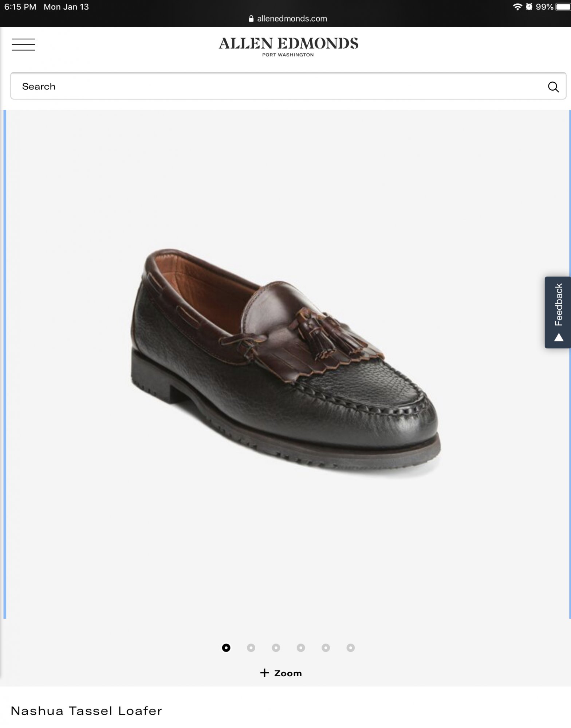Tap the alarm clock status icon
This screenshot has width=571, height=728.
click(529, 7)
